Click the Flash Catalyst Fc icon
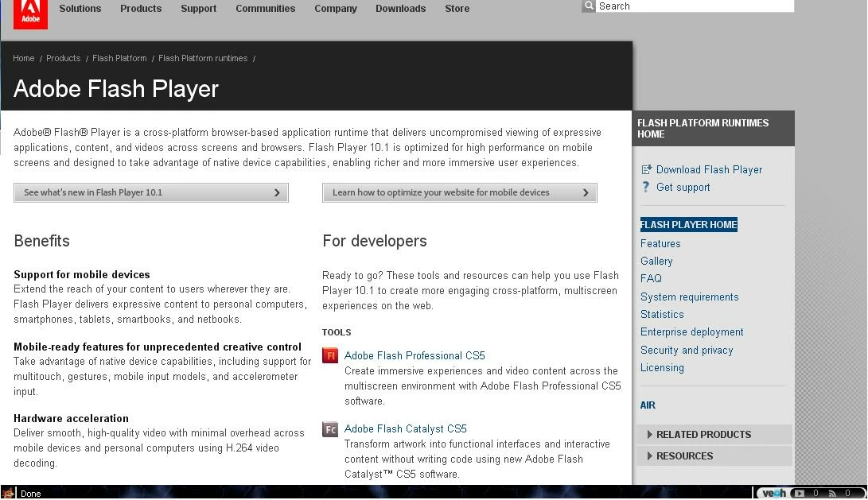Screen dimensions: 868x500 pos(330,428)
